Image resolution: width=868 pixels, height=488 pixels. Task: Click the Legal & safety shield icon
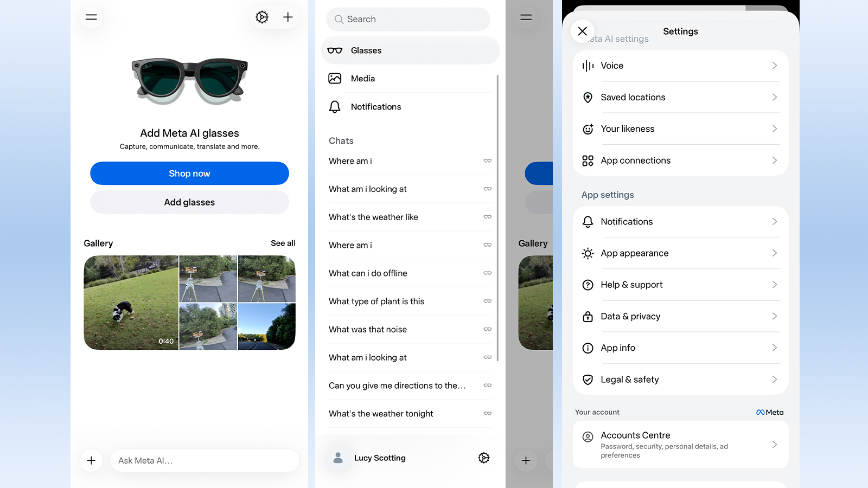point(588,380)
